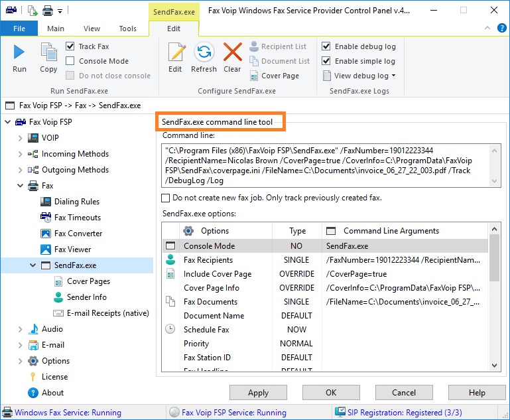510x420 pixels.
Task: Click the Help button at the bottom
Action: [x=477, y=393]
